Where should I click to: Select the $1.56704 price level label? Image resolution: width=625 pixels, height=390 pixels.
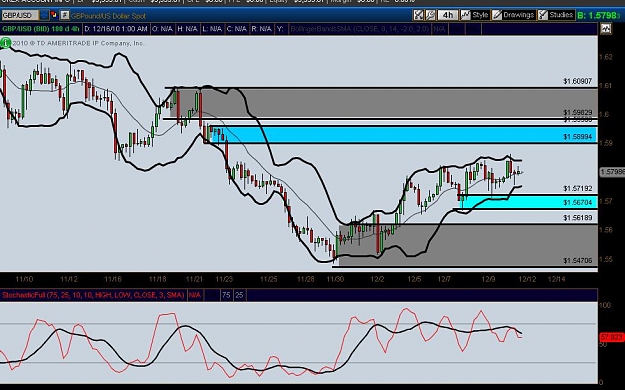(578, 203)
